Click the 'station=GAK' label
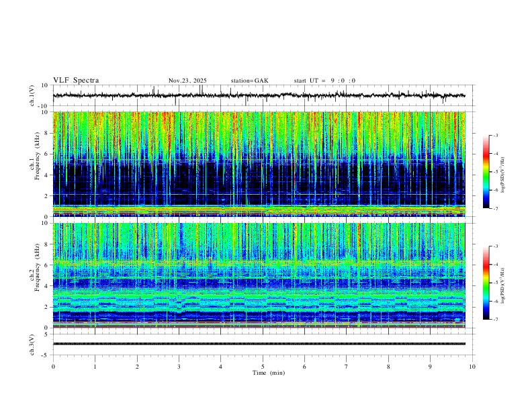Screen dimensions: 532x411 pyautogui.click(x=250, y=81)
